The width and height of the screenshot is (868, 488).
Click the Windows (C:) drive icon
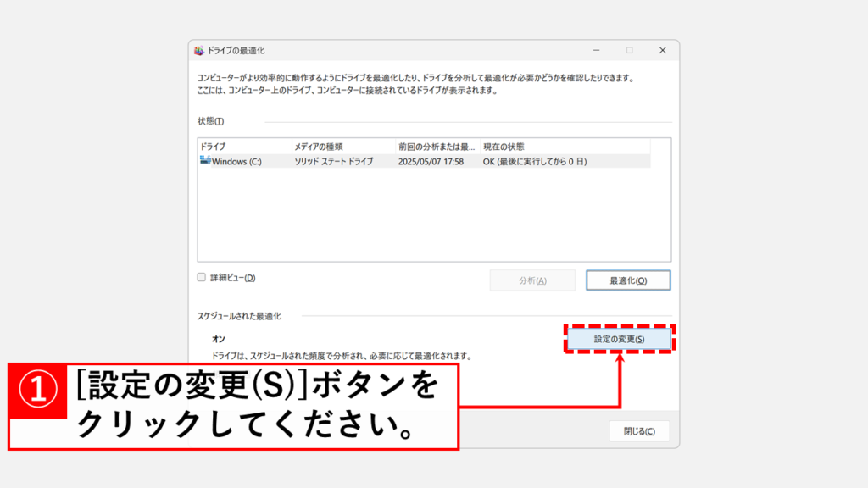pos(205,161)
